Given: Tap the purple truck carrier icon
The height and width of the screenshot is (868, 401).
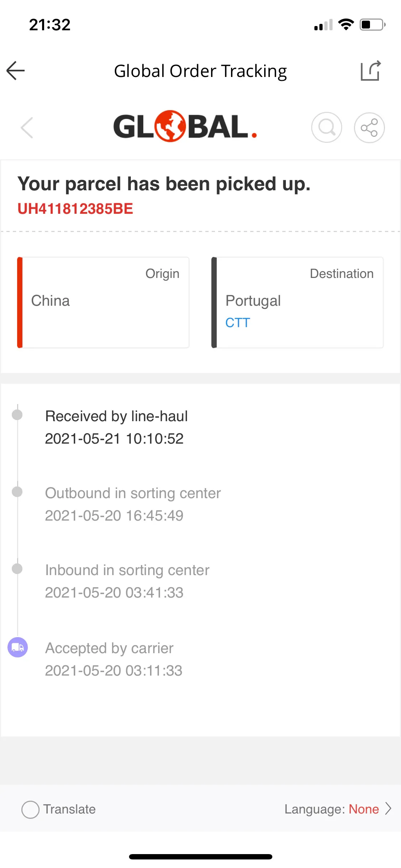Looking at the screenshot, I should coord(18,647).
